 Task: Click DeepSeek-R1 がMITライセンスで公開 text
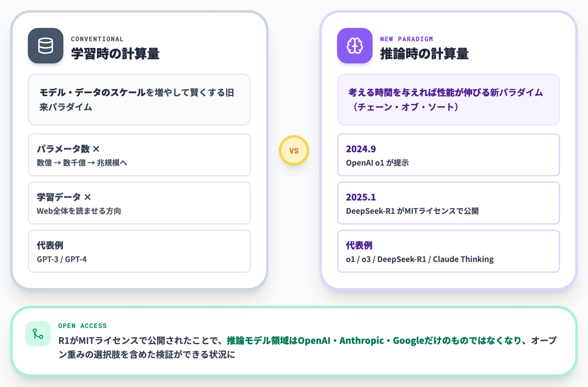(412, 211)
